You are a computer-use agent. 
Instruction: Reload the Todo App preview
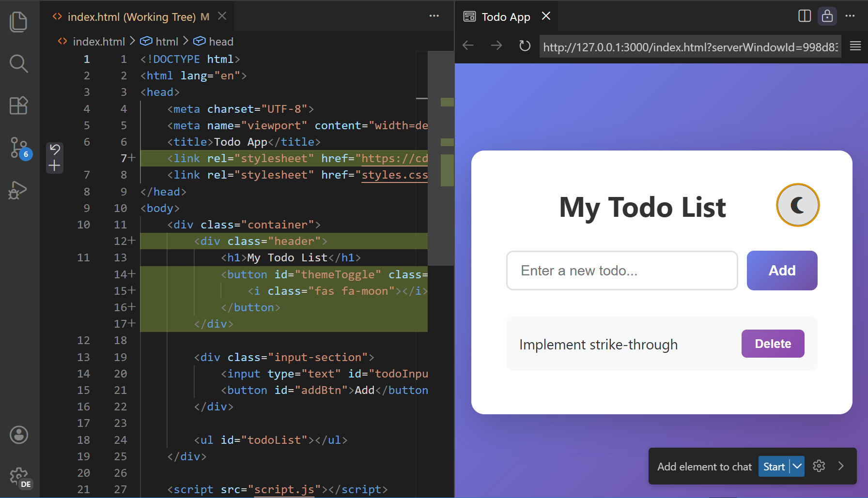pyautogui.click(x=525, y=45)
